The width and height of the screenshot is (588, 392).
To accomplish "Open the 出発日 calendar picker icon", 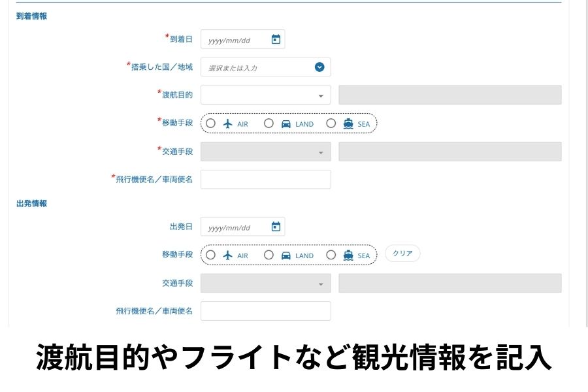I will coord(277,226).
